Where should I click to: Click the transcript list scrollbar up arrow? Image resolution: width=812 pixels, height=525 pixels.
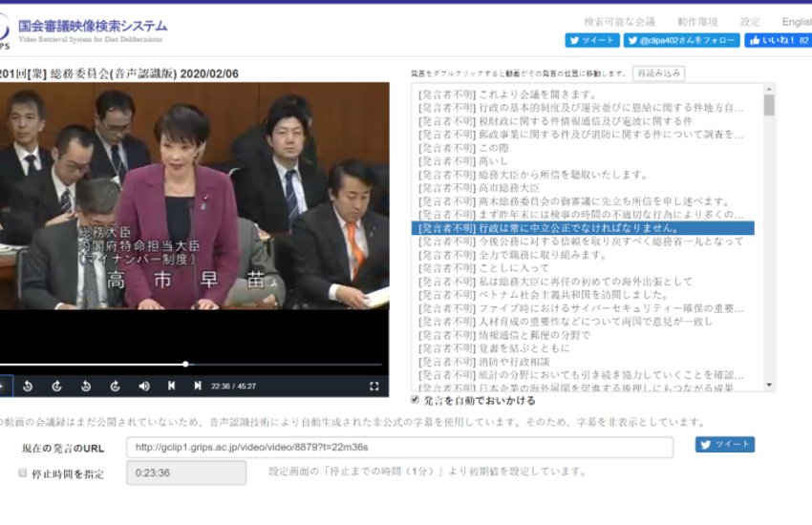769,89
